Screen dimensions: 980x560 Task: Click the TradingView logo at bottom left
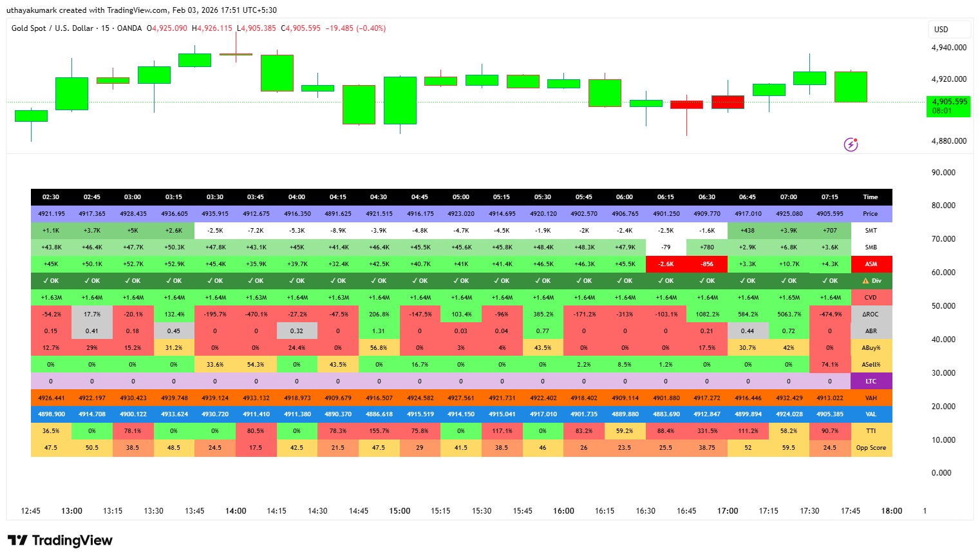(x=60, y=541)
